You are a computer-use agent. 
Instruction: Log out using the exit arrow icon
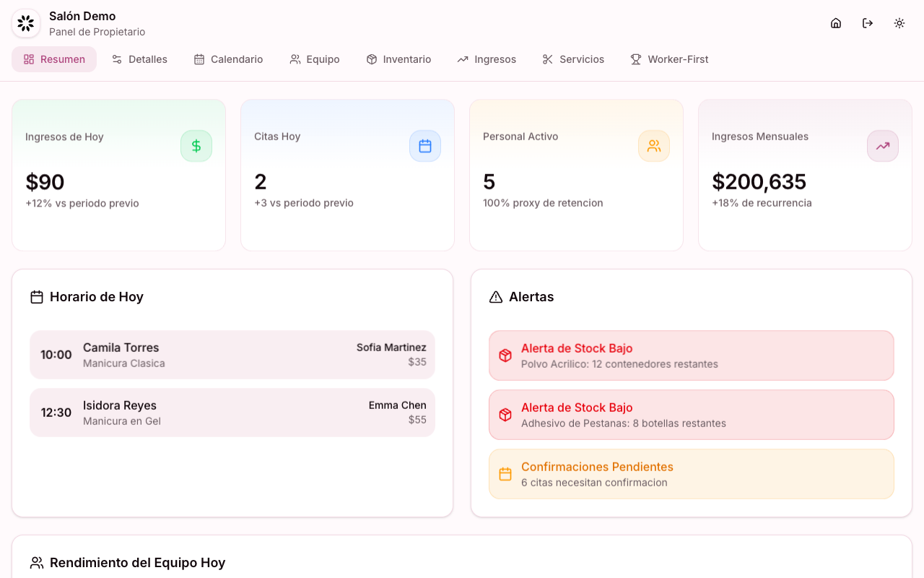[x=868, y=23]
